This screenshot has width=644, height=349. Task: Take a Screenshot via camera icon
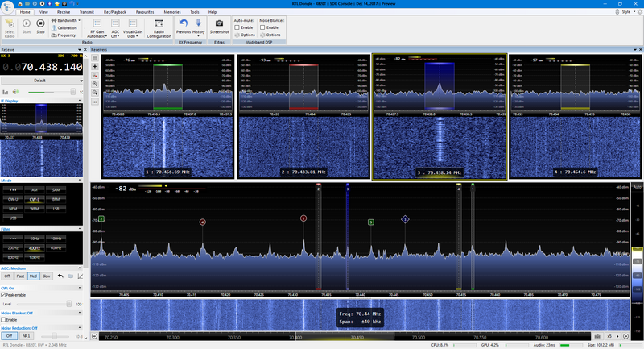(219, 23)
